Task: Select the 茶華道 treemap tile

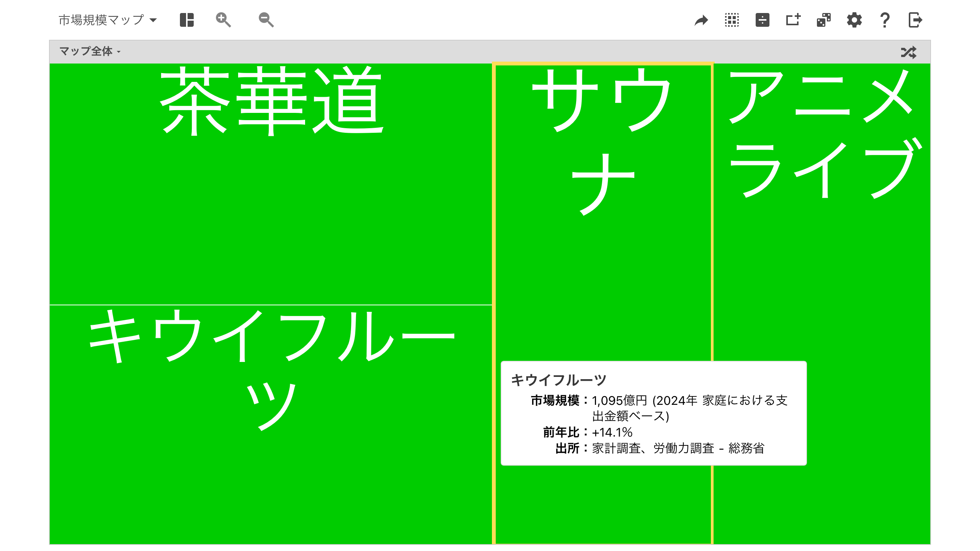Action: 271,184
